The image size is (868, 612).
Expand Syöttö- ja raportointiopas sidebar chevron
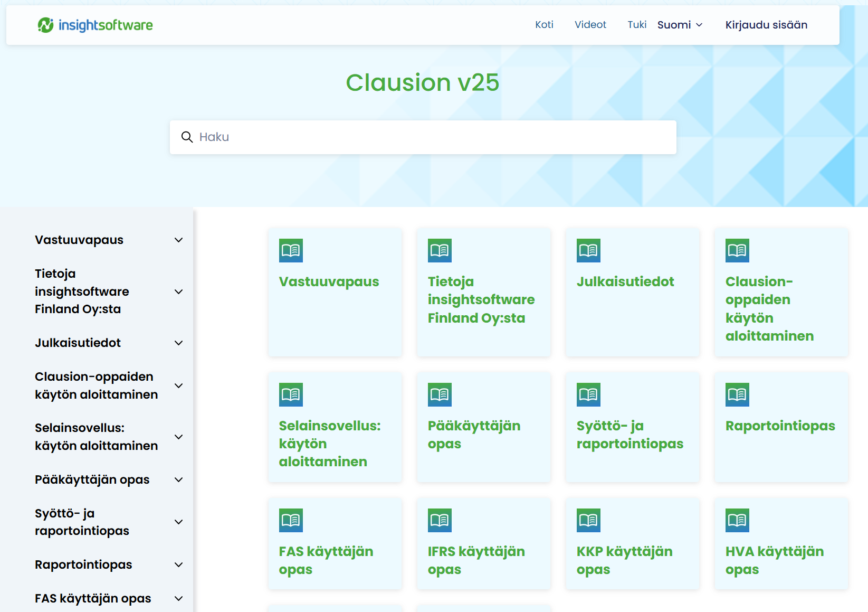click(179, 522)
